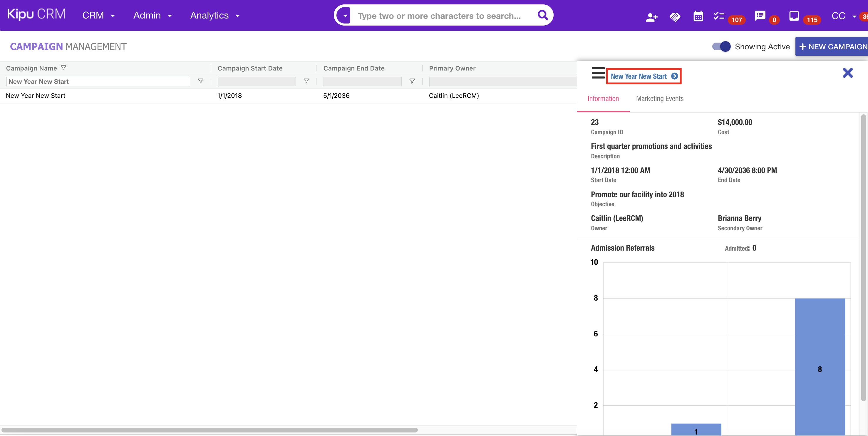
Task: Click filter icon next to name filter input
Action: pyautogui.click(x=200, y=81)
